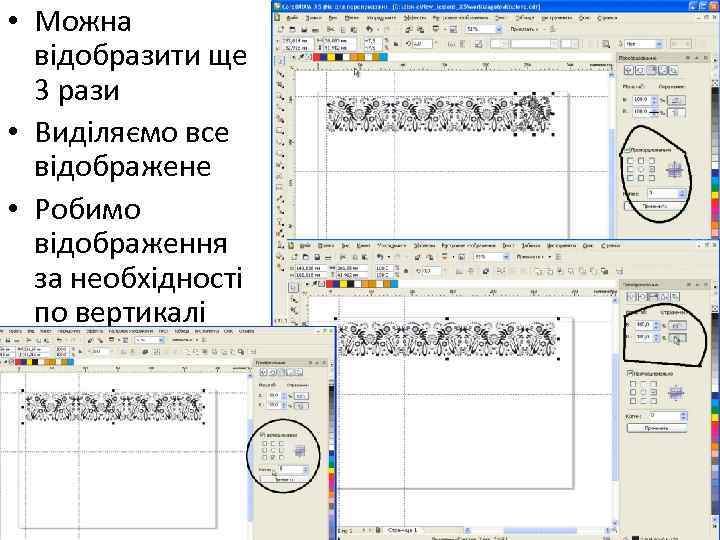Viewport: 720px width, 540px height.
Task: Click New document icon in top window toolbar
Action: pyautogui.click(x=281, y=29)
